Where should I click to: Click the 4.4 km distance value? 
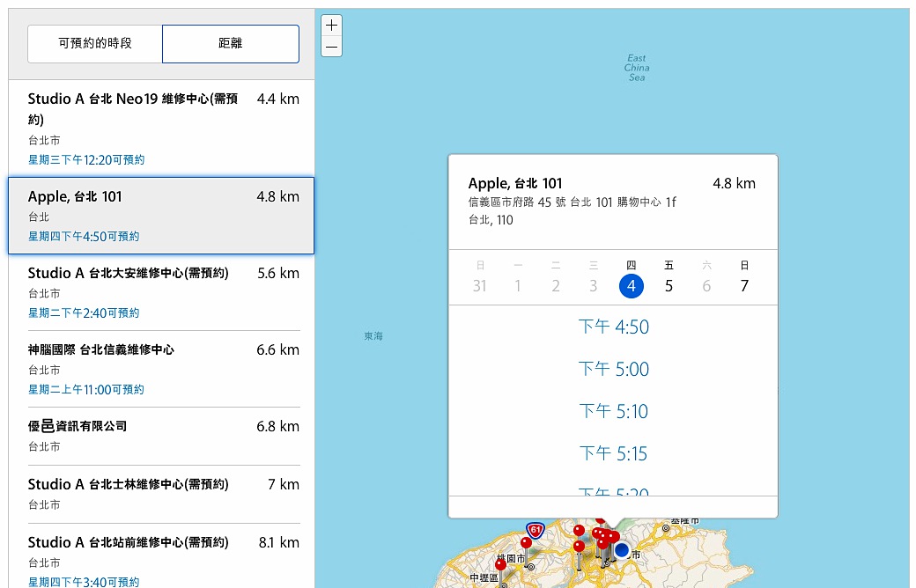pos(278,99)
